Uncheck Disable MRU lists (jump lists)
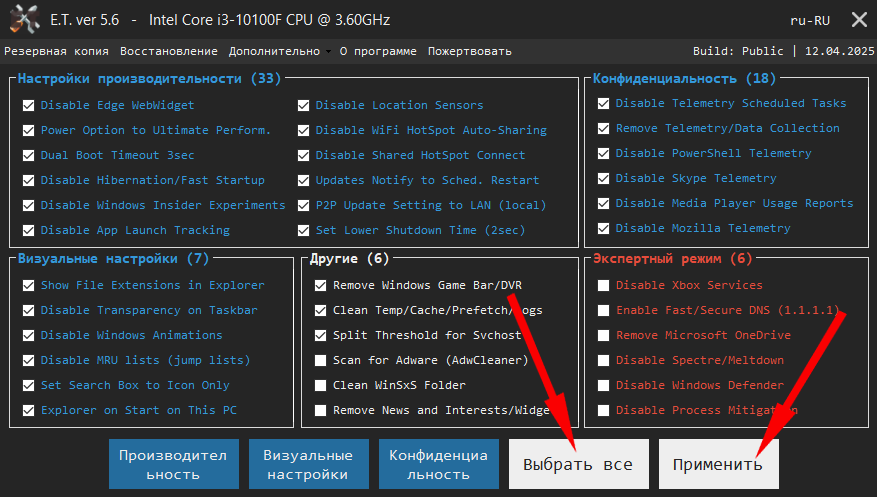The image size is (877, 497). point(29,361)
